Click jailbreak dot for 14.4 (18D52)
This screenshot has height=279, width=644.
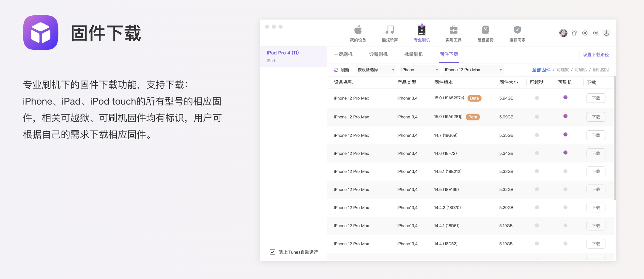pyautogui.click(x=537, y=243)
